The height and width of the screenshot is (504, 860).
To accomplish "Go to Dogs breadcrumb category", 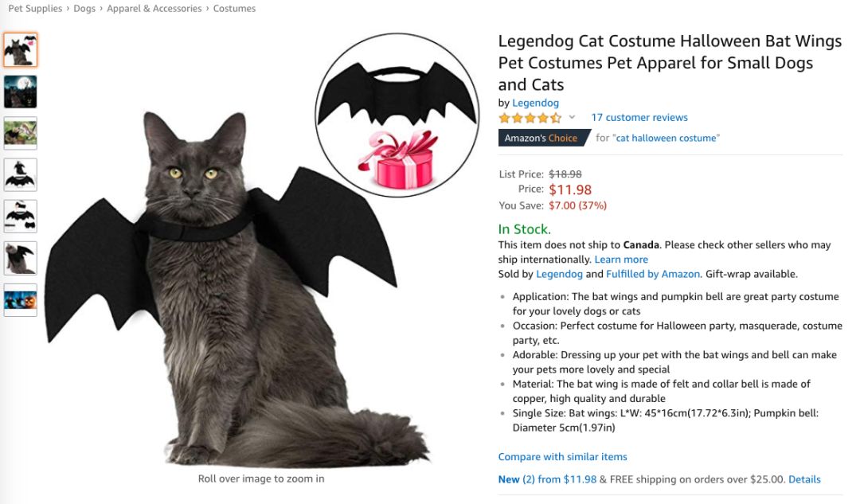I will tap(84, 9).
